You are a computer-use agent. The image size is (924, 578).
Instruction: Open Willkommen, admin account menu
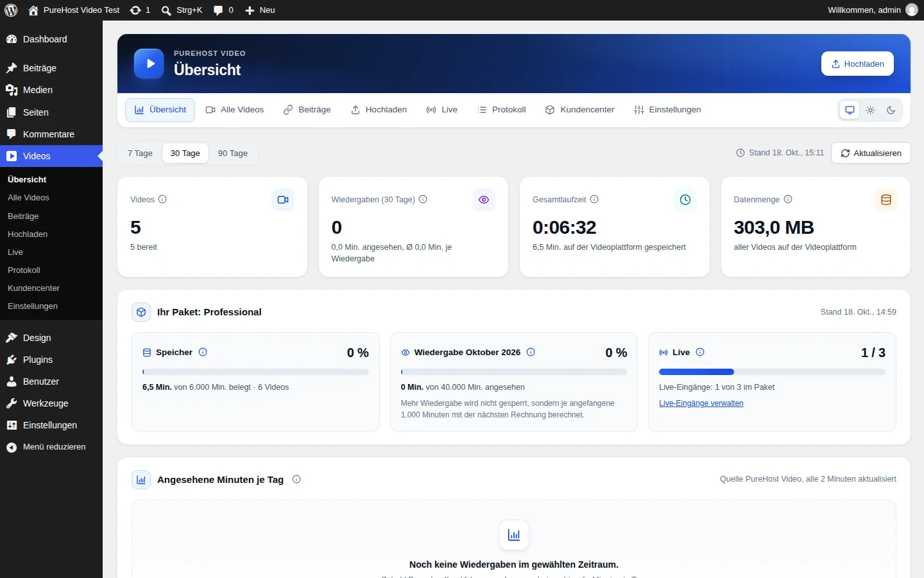[x=873, y=10]
